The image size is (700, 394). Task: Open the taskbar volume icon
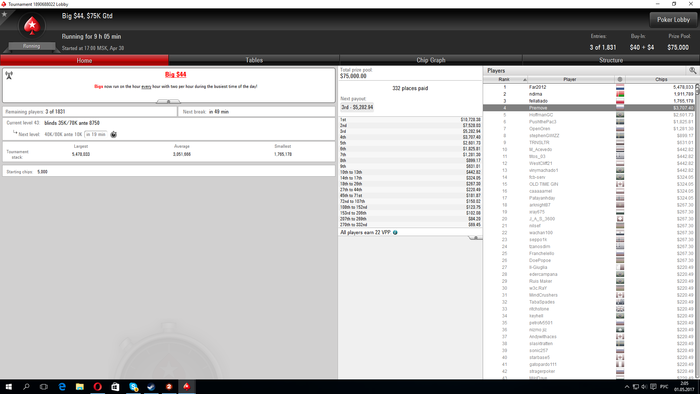tap(644, 387)
